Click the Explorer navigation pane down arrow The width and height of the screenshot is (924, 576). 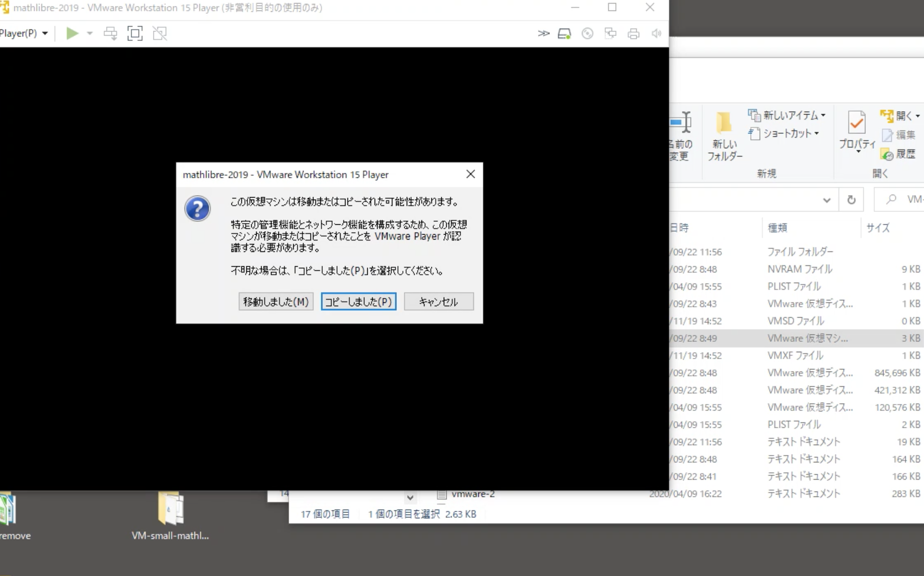click(410, 497)
